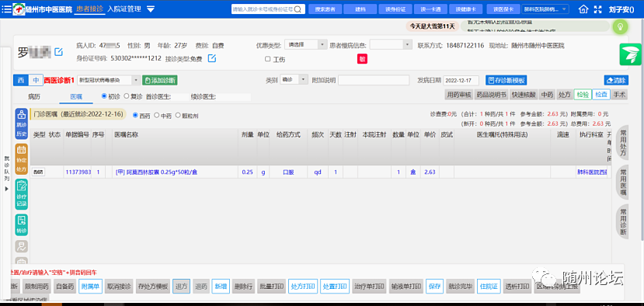Click the 附属单 button

[90, 287]
